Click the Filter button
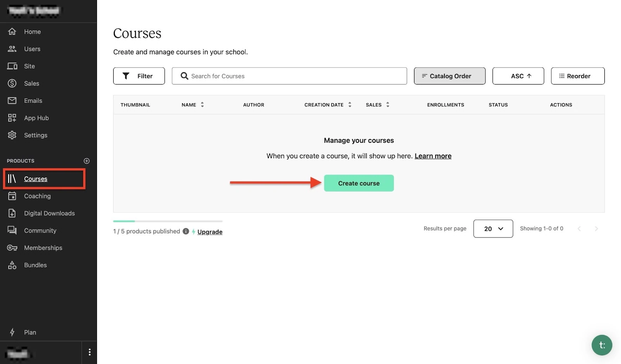 point(139,76)
